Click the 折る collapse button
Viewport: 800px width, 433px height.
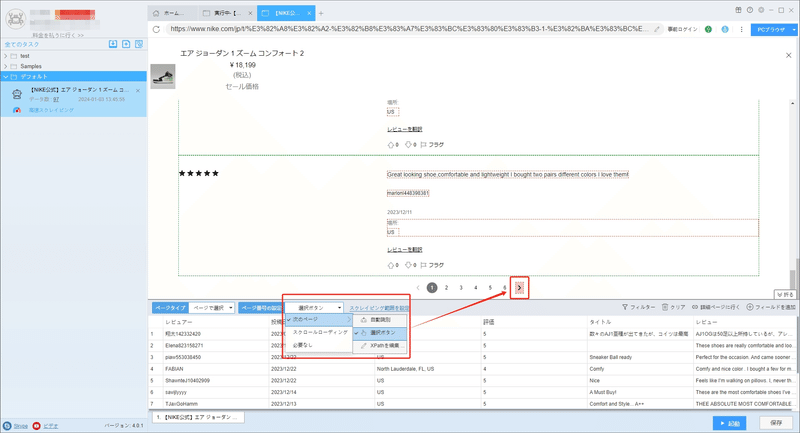coord(785,295)
